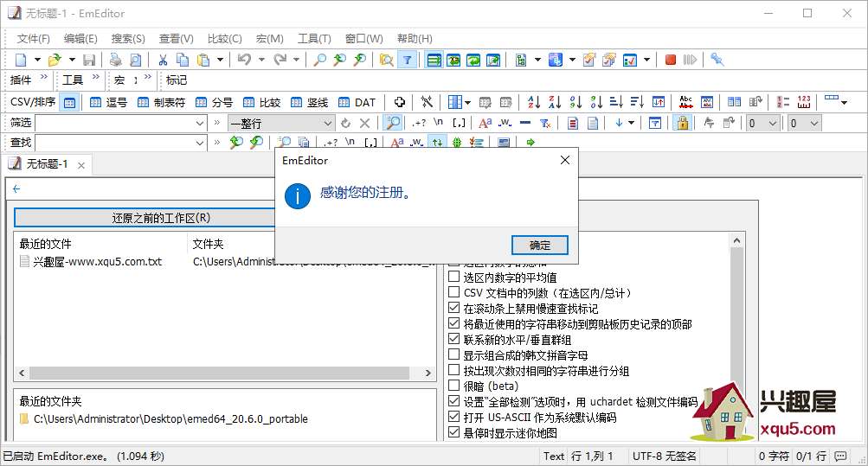Check 显示组合成的韩文拼音字母
Image resolution: width=868 pixels, height=466 pixels.
[454, 354]
